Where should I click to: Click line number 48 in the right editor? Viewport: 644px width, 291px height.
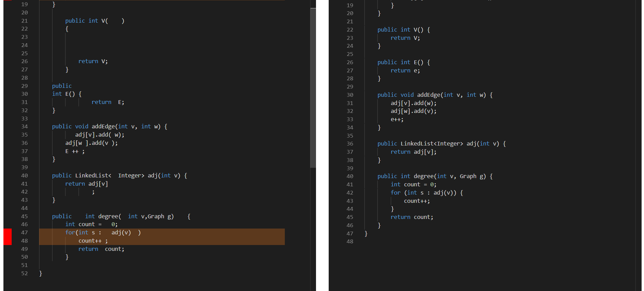coord(350,242)
